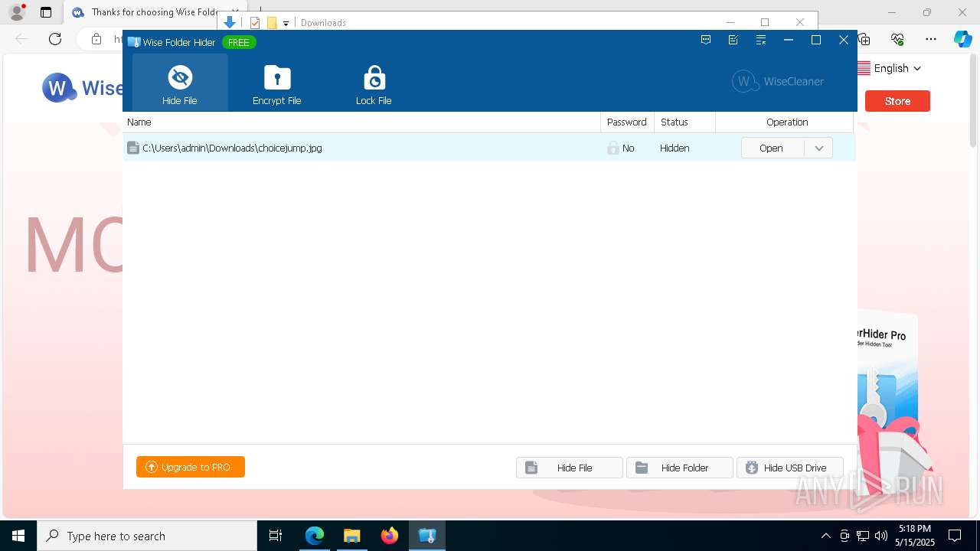The image size is (980, 551).
Task: Click the Hide Folder button
Action: pos(679,468)
